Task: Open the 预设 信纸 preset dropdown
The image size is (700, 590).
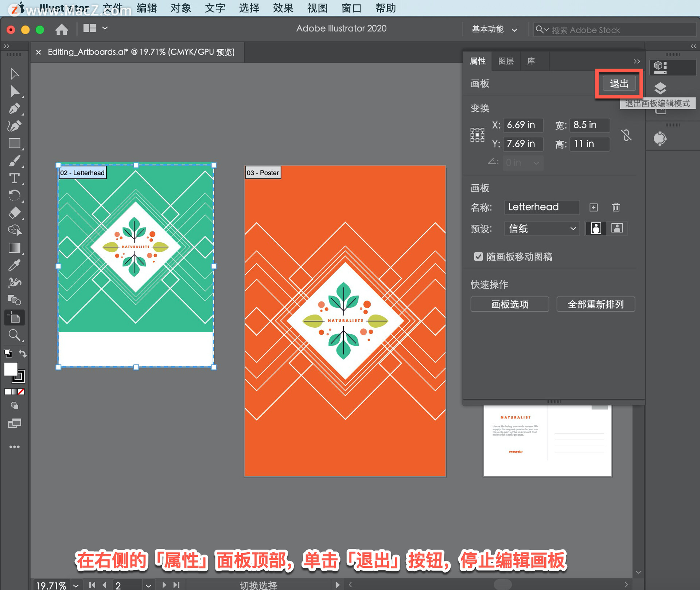Action: point(542,229)
